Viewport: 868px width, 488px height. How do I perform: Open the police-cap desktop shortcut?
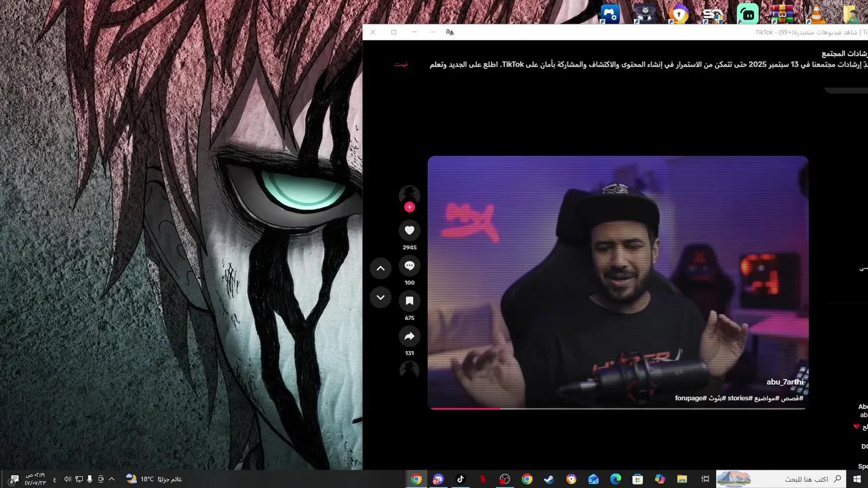click(644, 14)
